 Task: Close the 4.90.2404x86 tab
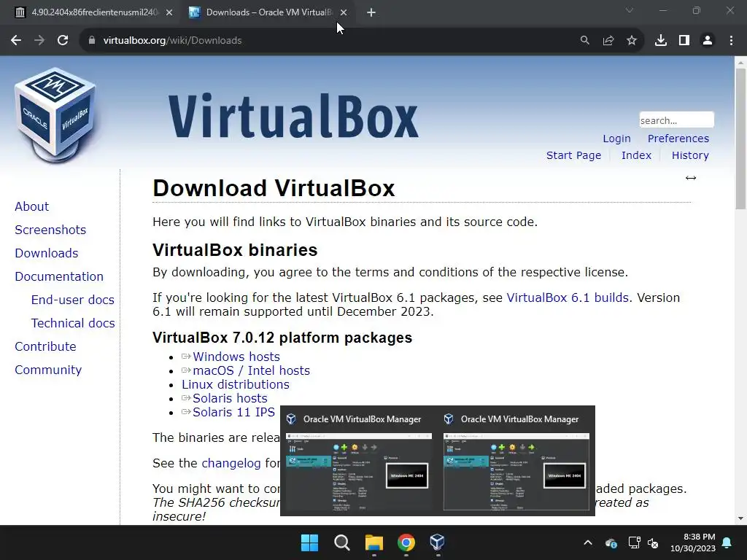(169, 12)
